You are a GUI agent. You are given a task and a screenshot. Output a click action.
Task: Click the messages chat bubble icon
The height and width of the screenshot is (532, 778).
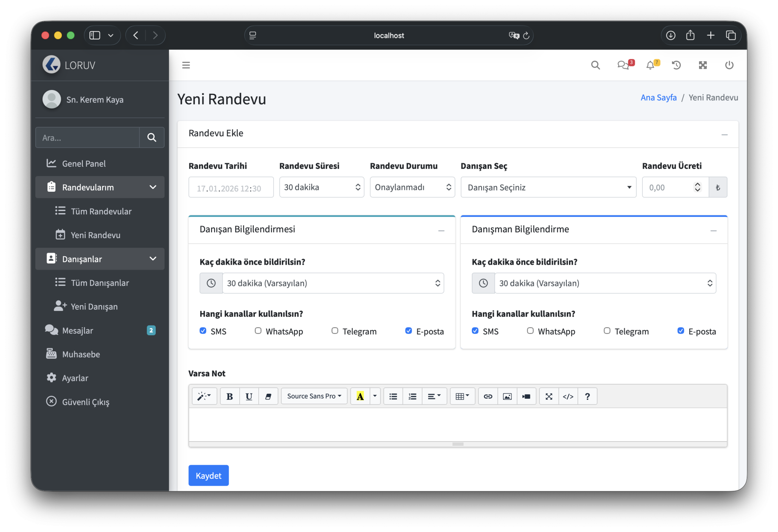(623, 65)
